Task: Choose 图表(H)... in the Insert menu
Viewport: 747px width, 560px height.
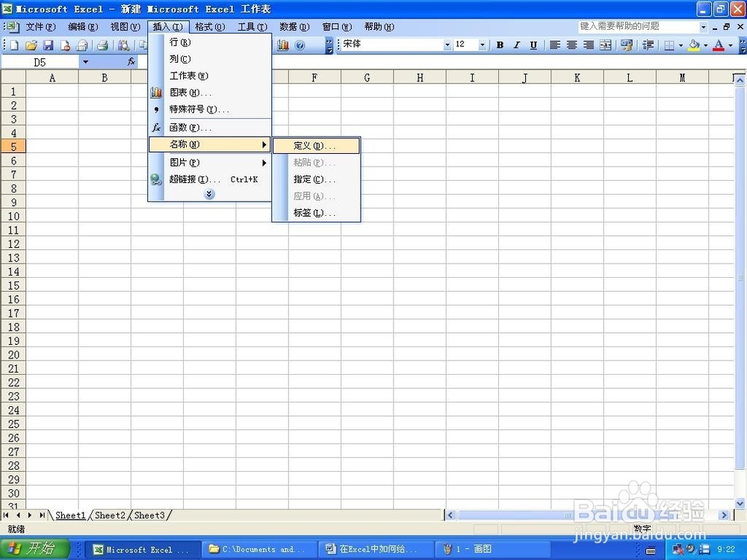Action: click(210, 93)
